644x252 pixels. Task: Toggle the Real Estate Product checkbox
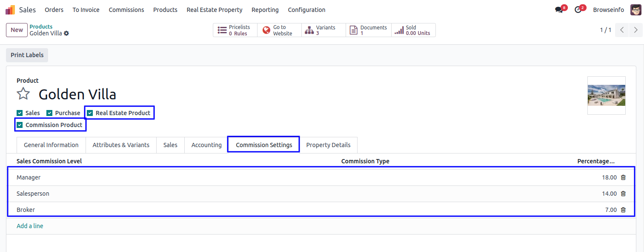[90, 113]
